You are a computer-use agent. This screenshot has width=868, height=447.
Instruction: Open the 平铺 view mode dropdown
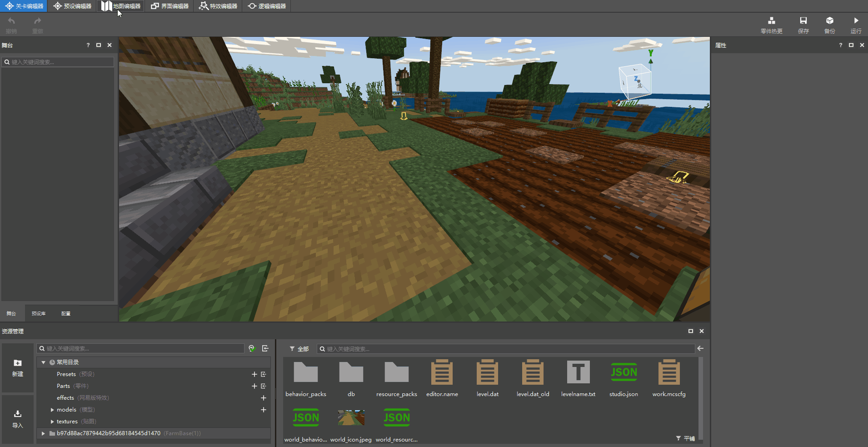686,438
